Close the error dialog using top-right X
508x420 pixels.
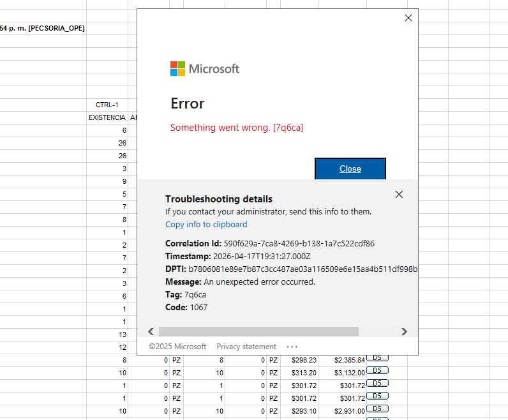(x=408, y=18)
